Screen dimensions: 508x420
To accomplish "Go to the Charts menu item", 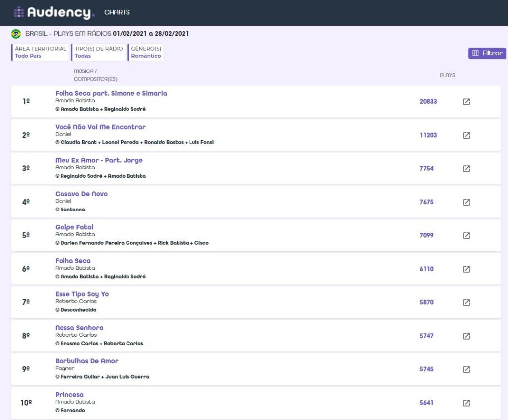I will [x=117, y=12].
